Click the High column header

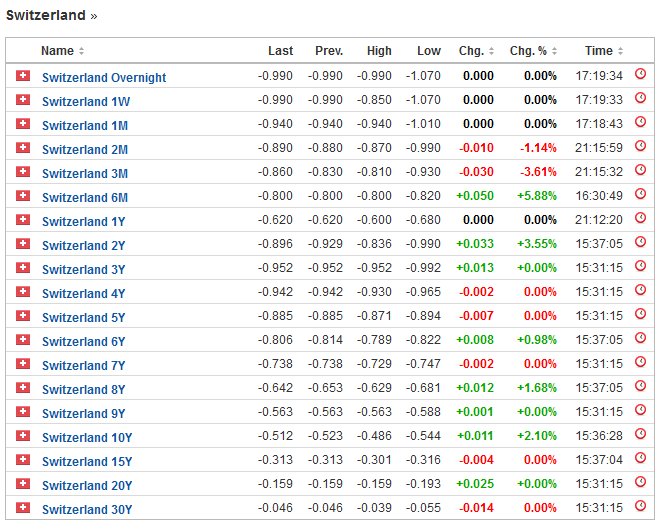[x=379, y=51]
